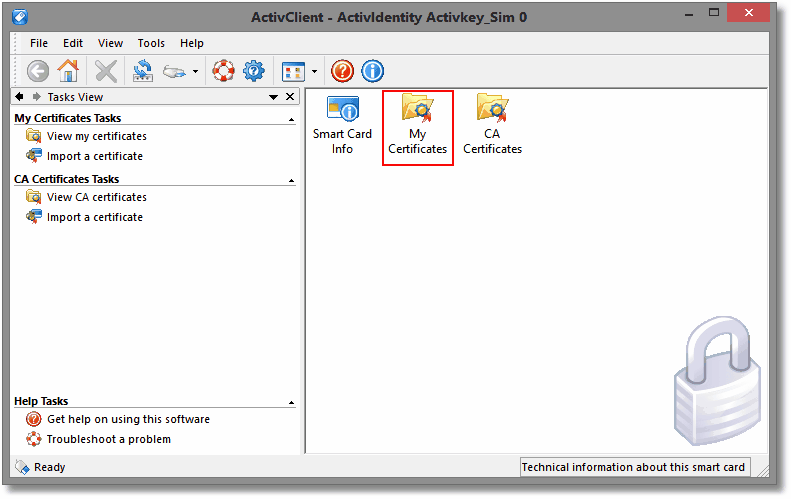Click the Back arrow toolbar icon
791x499 pixels.
38,71
